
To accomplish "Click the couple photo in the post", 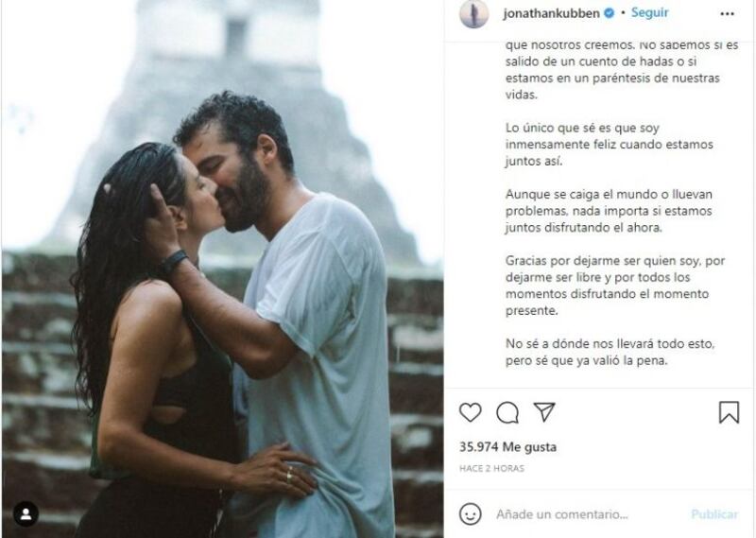I will point(222,269).
